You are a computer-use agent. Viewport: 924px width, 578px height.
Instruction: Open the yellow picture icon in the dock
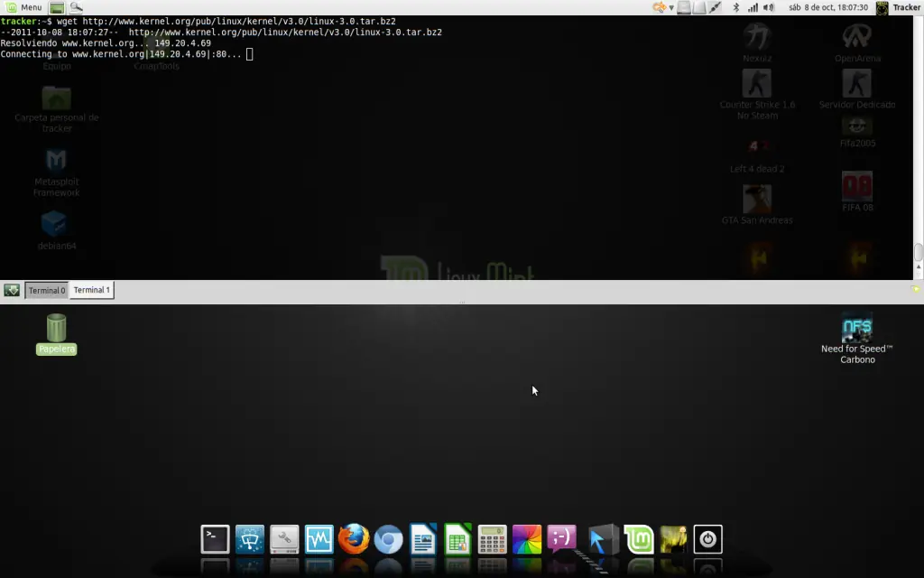(x=673, y=539)
